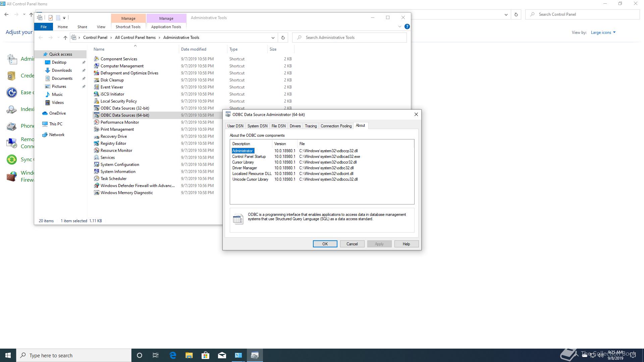Click Disk Cleanup file icon

tap(97, 80)
